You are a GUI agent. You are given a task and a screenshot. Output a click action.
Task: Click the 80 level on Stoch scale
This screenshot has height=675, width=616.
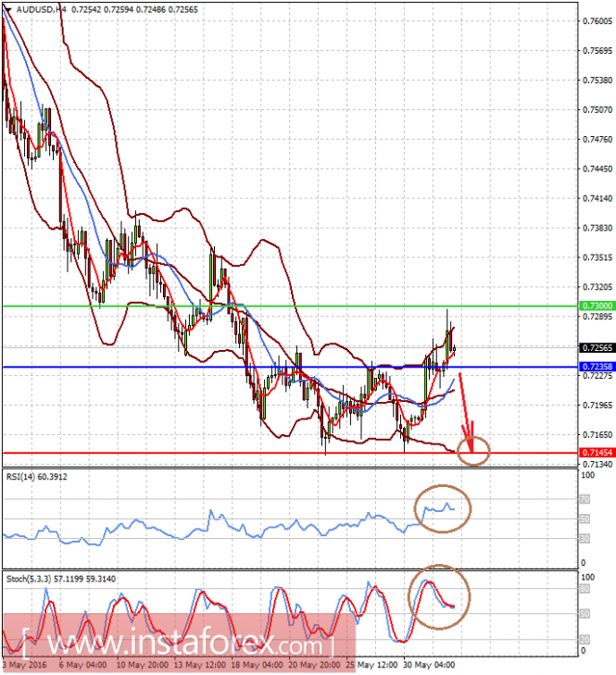click(x=585, y=589)
